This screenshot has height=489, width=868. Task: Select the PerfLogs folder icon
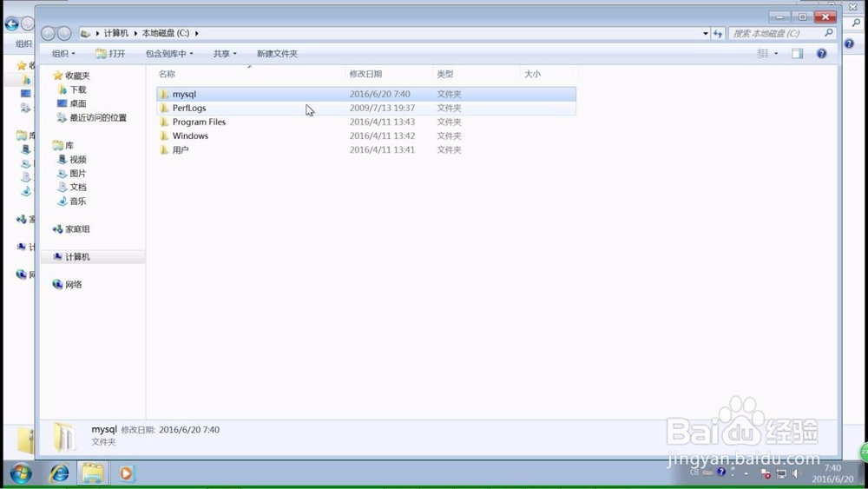pyautogui.click(x=164, y=108)
